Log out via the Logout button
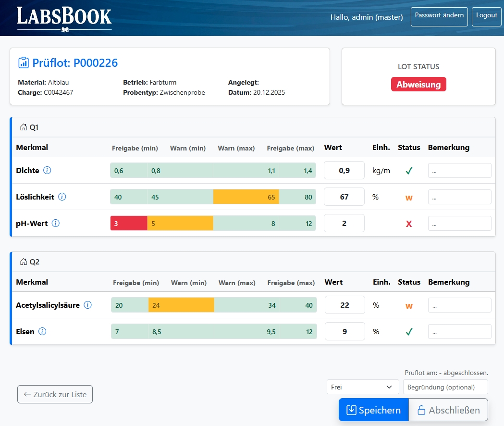The width and height of the screenshot is (504, 426). click(486, 16)
